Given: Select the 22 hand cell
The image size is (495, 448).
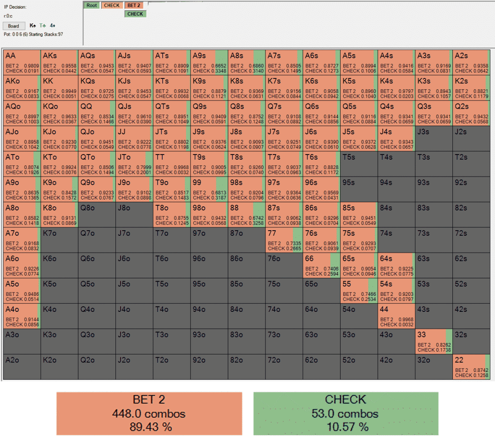Looking at the screenshot, I should pos(471,367).
